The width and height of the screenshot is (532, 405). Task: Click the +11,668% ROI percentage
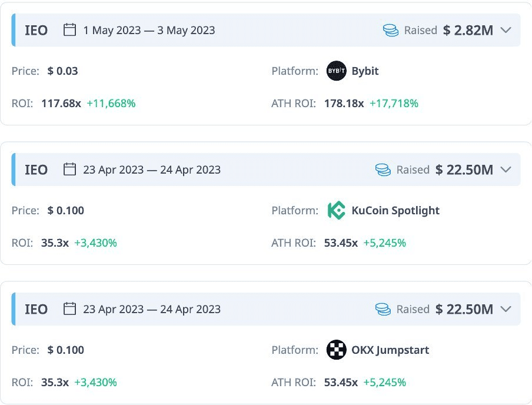[x=111, y=104]
